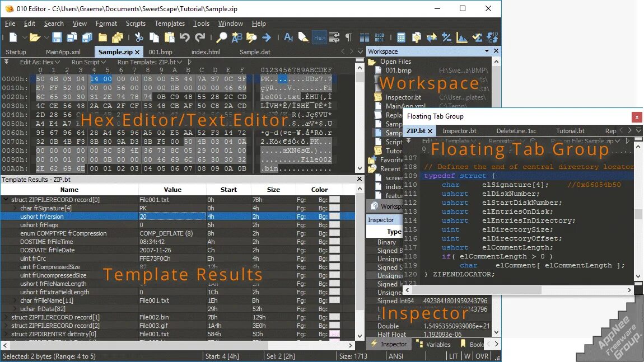Open the Histogram tool icon
The height and width of the screenshot is (362, 644).
462,37
